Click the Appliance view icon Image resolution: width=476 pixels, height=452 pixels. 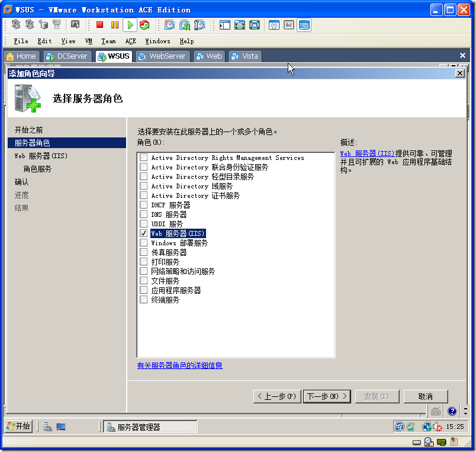coord(289,25)
